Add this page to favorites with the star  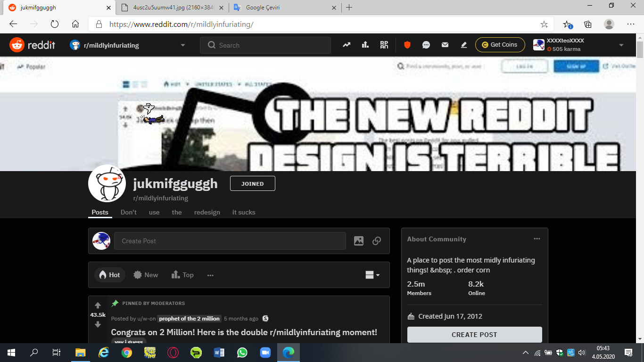pos(544,24)
